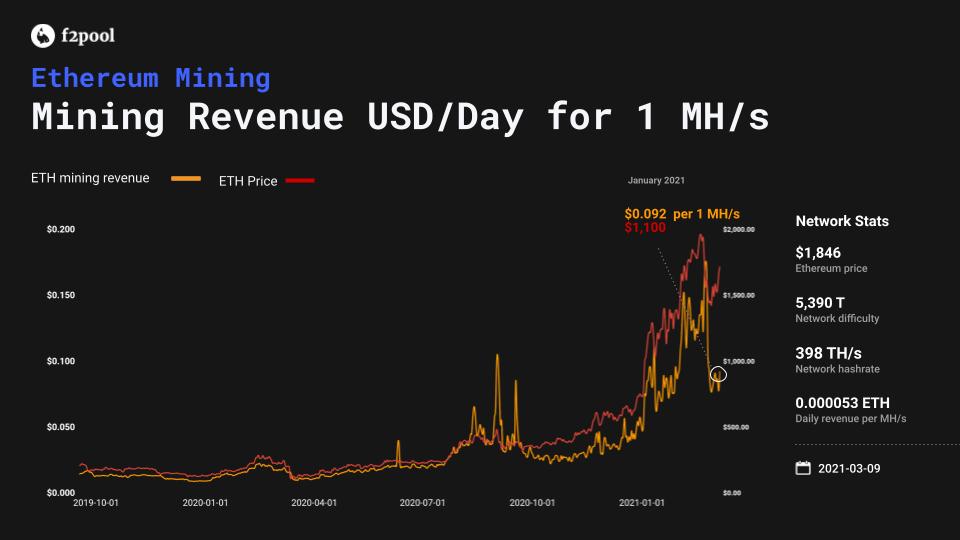Click the red $1,100 callout value
The width and height of the screenshot is (960, 540).
click(x=645, y=228)
